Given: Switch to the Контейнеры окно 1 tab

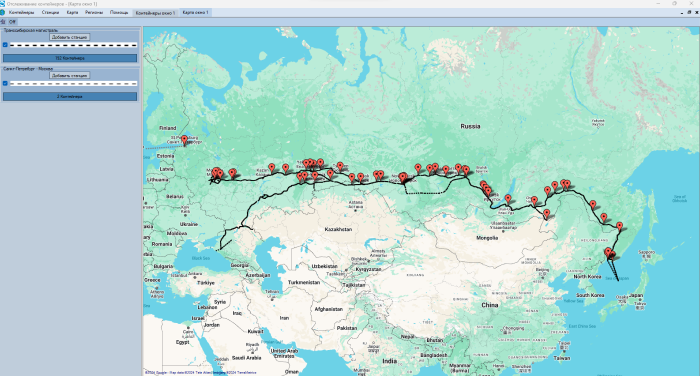Looking at the screenshot, I should pos(155,13).
